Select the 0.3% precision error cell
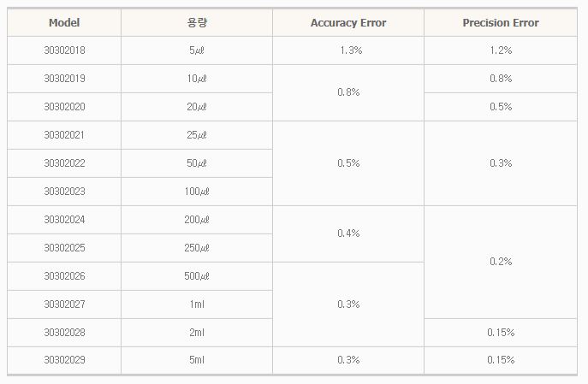The height and width of the screenshot is (384, 588). coord(501,163)
